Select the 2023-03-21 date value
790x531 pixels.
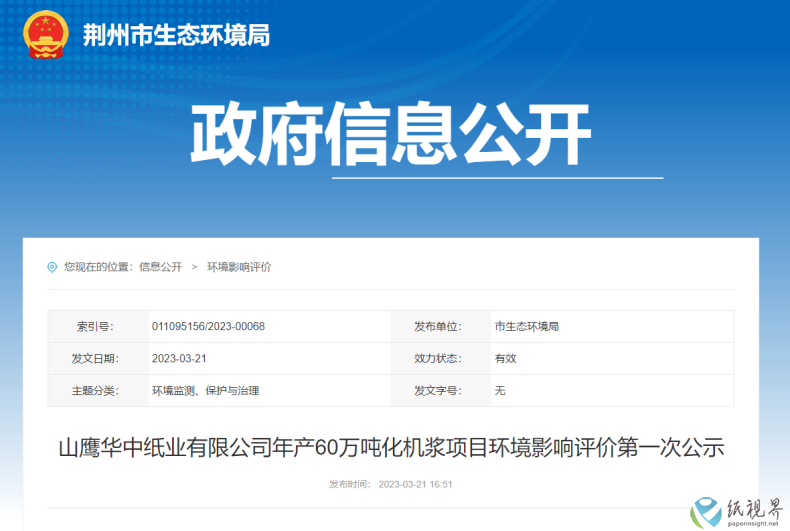[179, 359]
